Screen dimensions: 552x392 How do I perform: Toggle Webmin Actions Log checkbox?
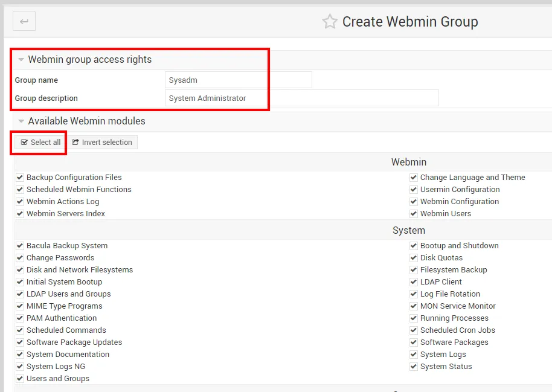(20, 202)
